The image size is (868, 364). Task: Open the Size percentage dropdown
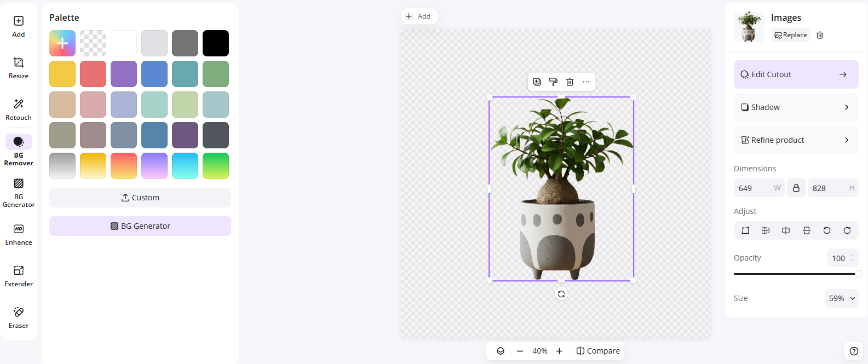pos(842,298)
